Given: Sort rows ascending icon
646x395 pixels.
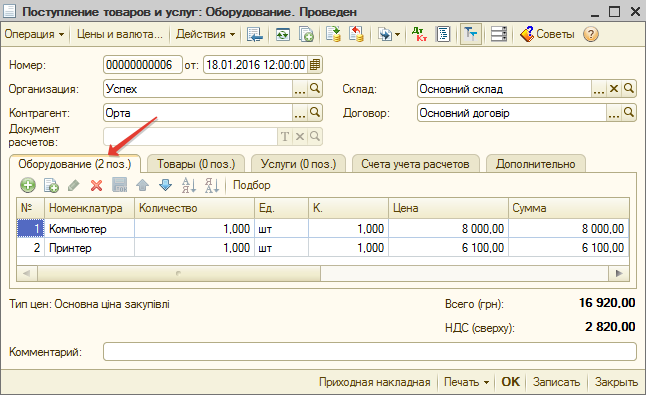Looking at the screenshot, I should tap(189, 185).
